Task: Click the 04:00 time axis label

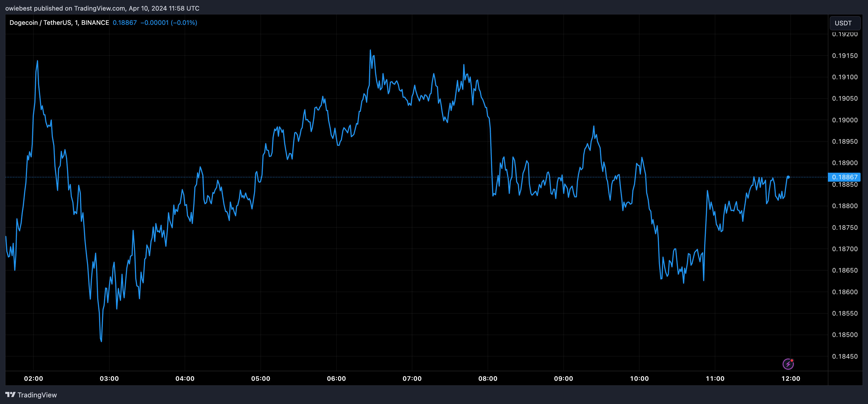Action: click(x=185, y=378)
